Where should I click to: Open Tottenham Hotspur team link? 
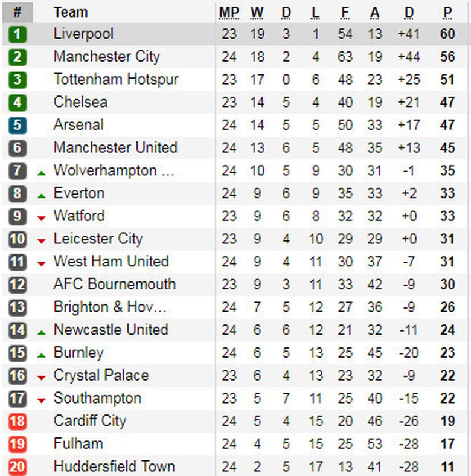[116, 79]
